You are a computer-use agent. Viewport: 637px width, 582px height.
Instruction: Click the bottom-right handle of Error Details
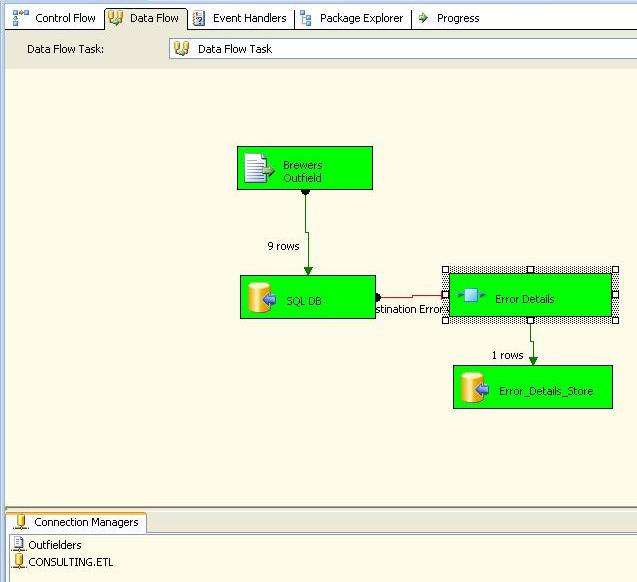(x=615, y=320)
